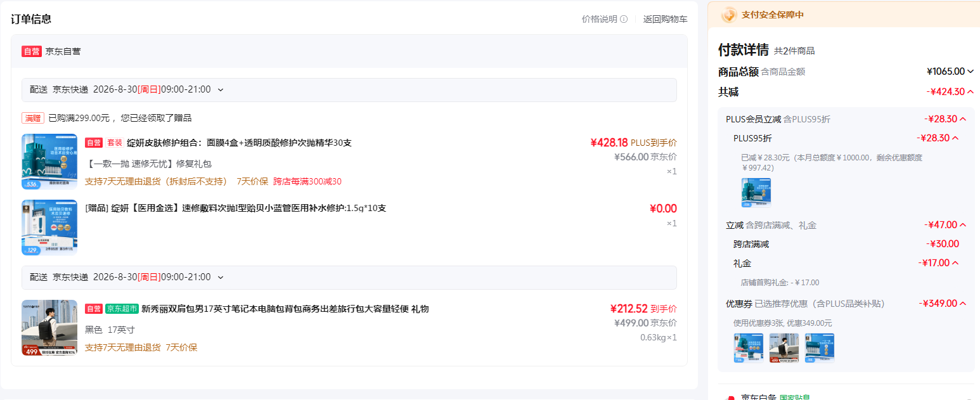Open the free gift product thumbnail

[x=49, y=228]
